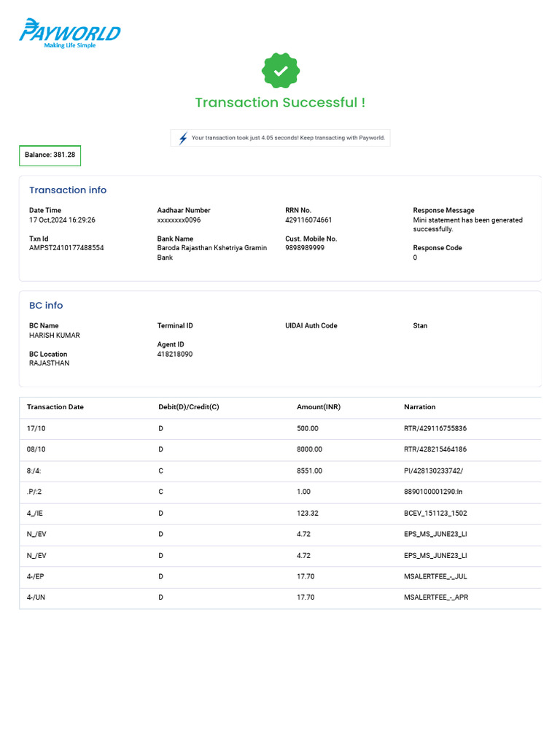The height and width of the screenshot is (747, 560).
Task: Click narration MSALERTFEE_-_APR in last row
Action: click(436, 597)
